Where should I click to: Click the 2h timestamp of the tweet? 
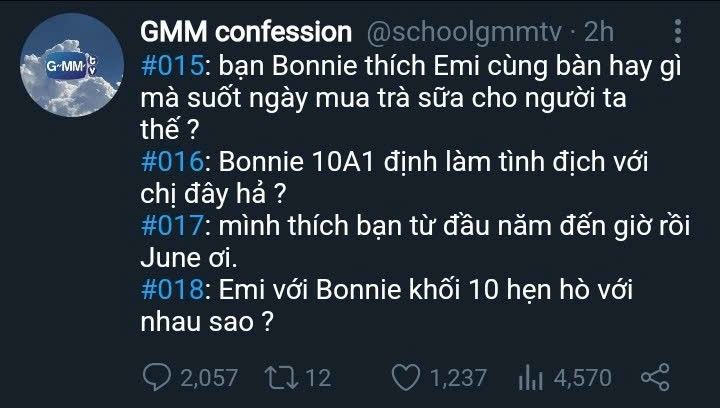coord(599,32)
